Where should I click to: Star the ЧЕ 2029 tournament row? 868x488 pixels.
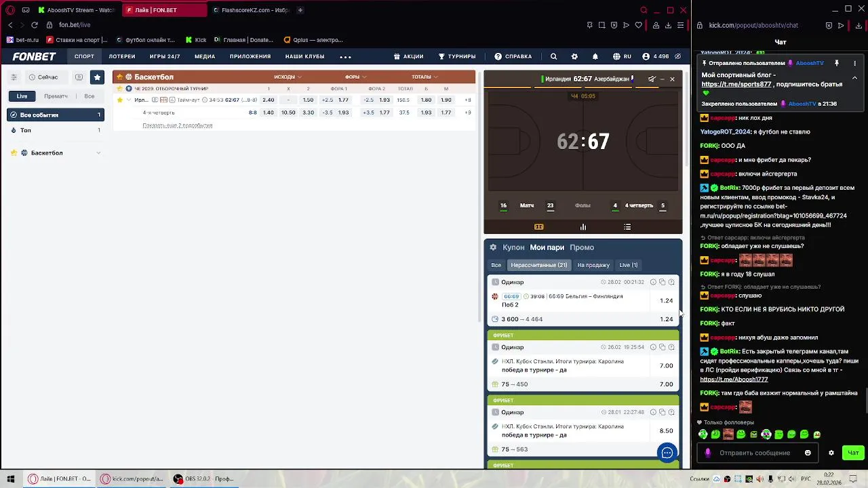[120, 89]
